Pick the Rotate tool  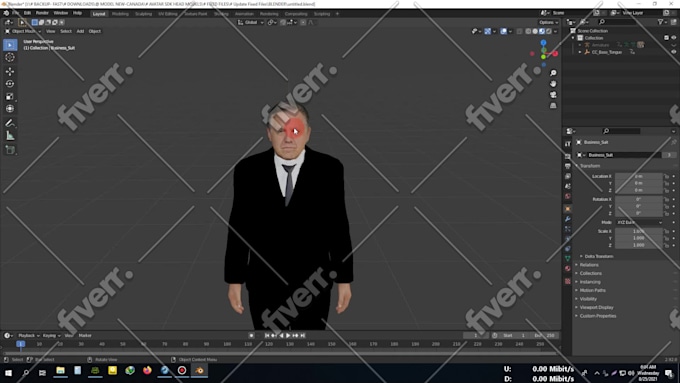point(10,84)
